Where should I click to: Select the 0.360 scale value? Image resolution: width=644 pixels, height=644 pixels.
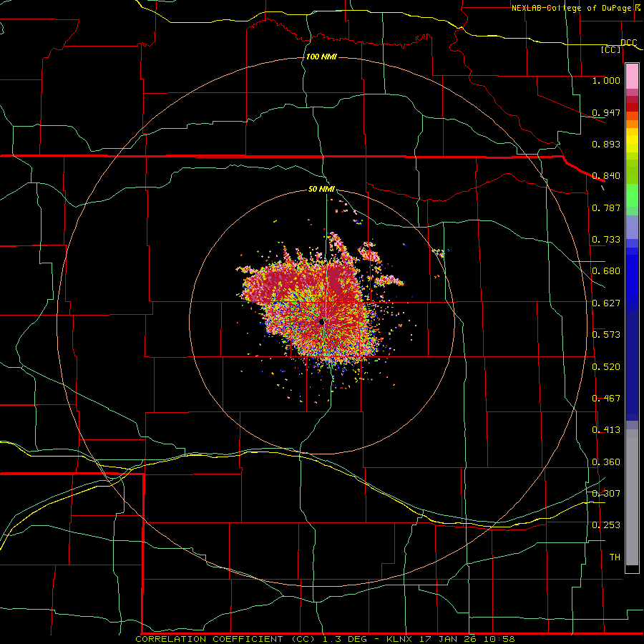[606, 462]
